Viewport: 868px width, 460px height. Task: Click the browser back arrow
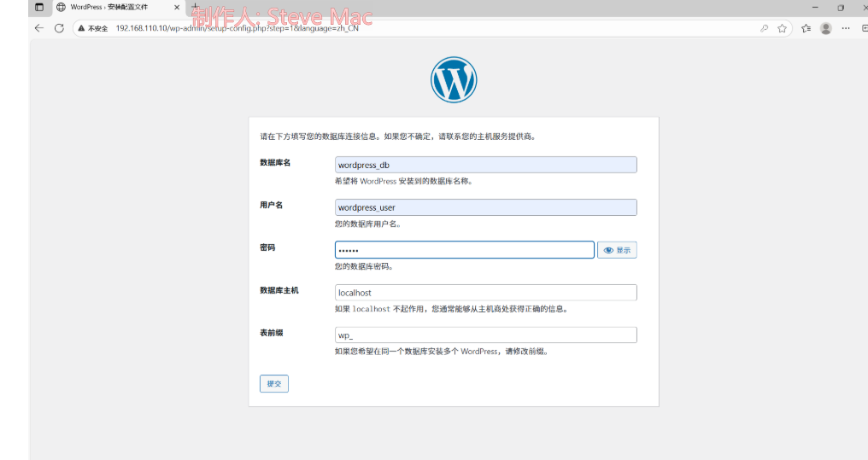[38, 28]
